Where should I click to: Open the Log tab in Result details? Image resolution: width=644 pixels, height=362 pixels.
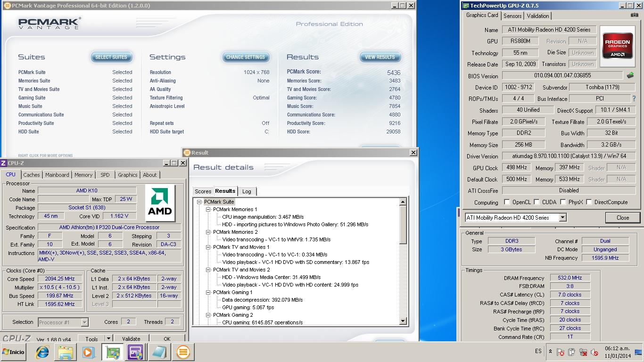(247, 191)
